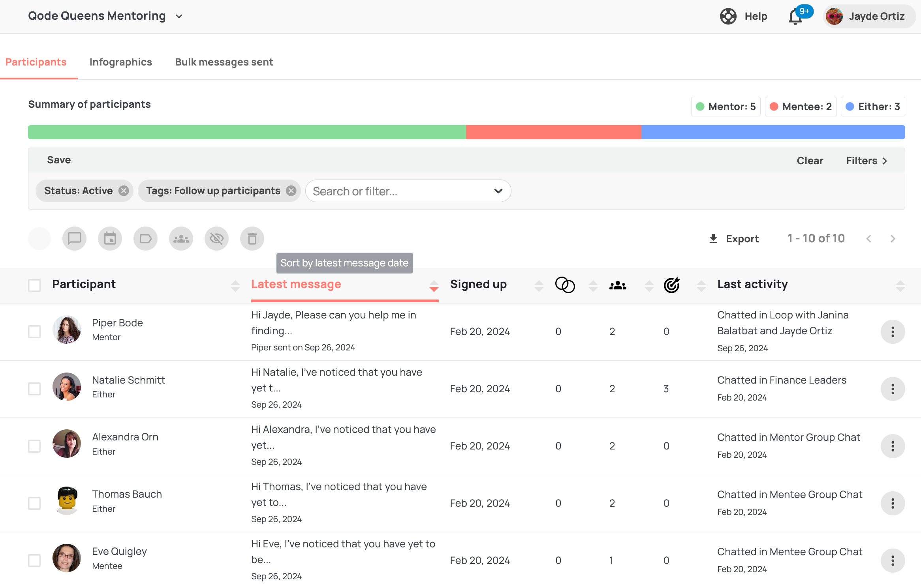Click the Last activity column header
The width and height of the screenshot is (921, 588).
(x=753, y=284)
